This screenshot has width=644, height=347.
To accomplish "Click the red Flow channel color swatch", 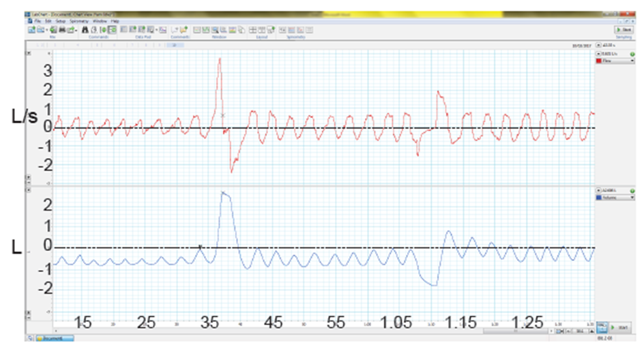I will (599, 61).
